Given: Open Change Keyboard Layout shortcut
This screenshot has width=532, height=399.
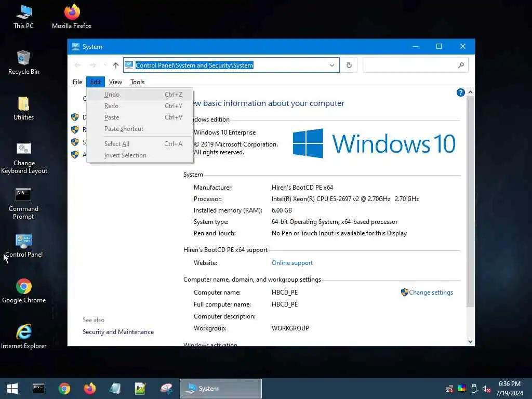Looking at the screenshot, I should coord(24,158).
